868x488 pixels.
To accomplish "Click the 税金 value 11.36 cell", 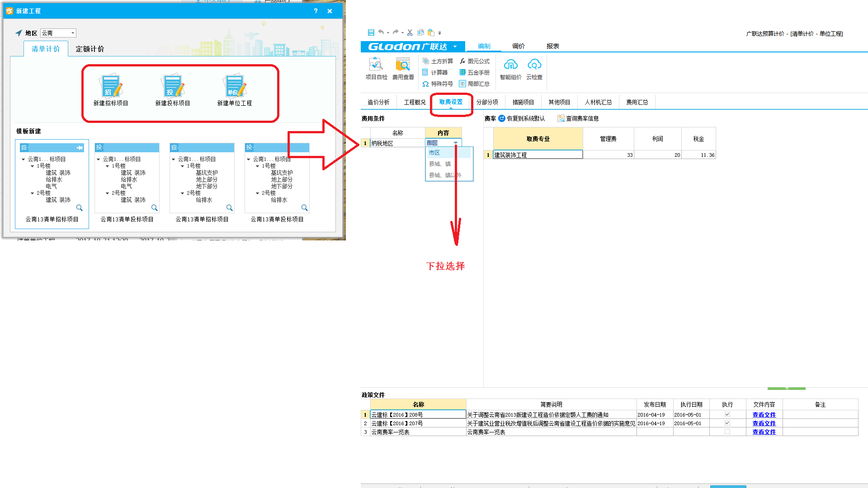I will [698, 155].
